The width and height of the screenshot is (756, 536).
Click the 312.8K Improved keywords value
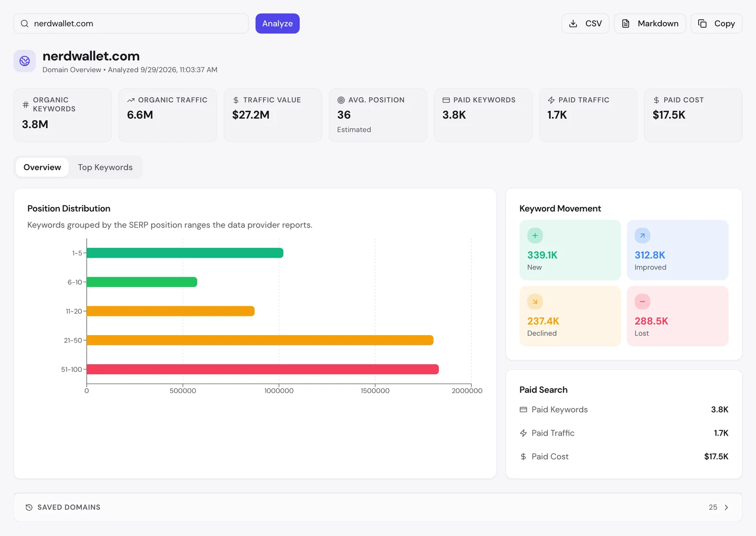click(650, 255)
